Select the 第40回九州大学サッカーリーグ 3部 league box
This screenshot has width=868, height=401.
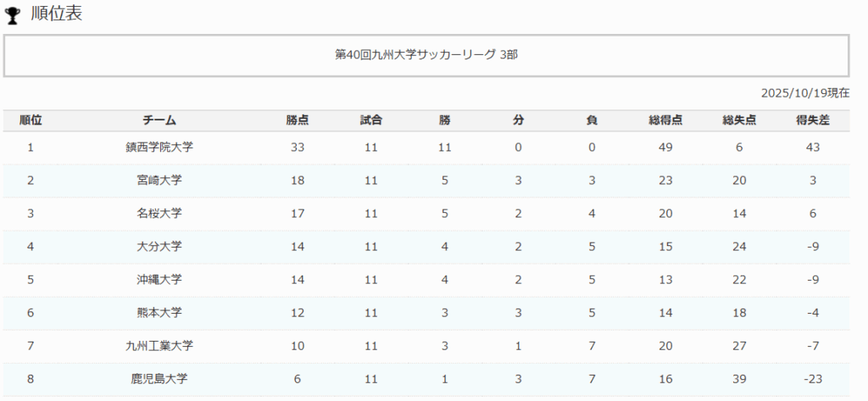click(x=426, y=55)
